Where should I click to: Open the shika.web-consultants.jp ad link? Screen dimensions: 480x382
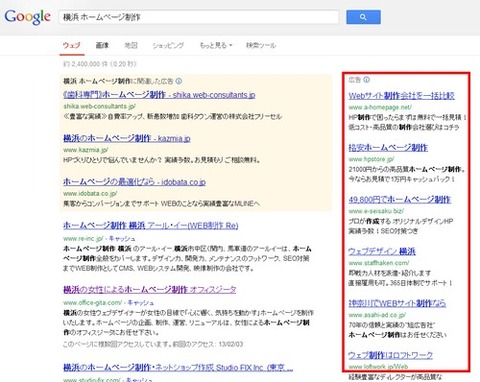pos(159,95)
